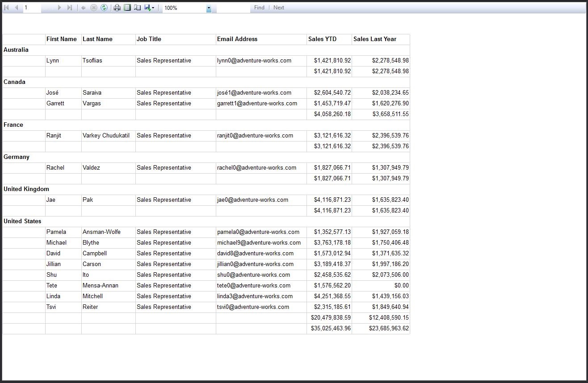This screenshot has width=588, height=383.
Task: Click the Find link
Action: [x=259, y=7]
